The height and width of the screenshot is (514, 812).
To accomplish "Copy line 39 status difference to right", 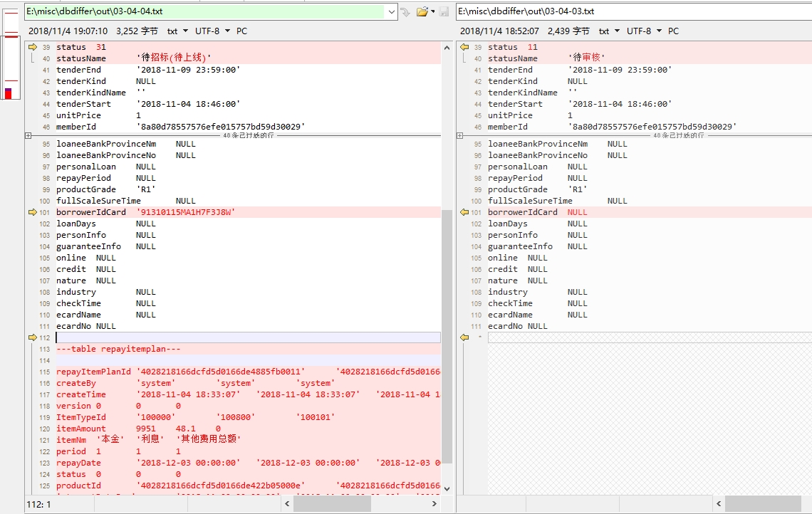I will point(33,47).
